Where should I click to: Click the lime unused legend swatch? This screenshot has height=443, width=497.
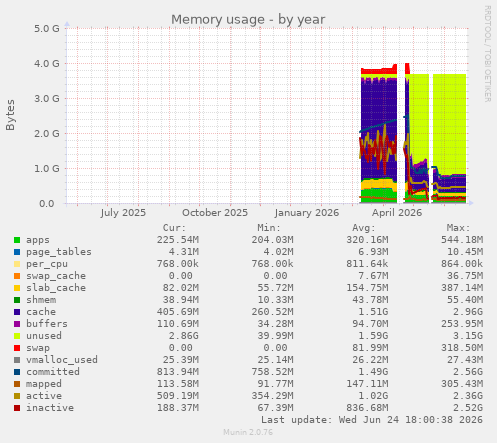coord(17,336)
